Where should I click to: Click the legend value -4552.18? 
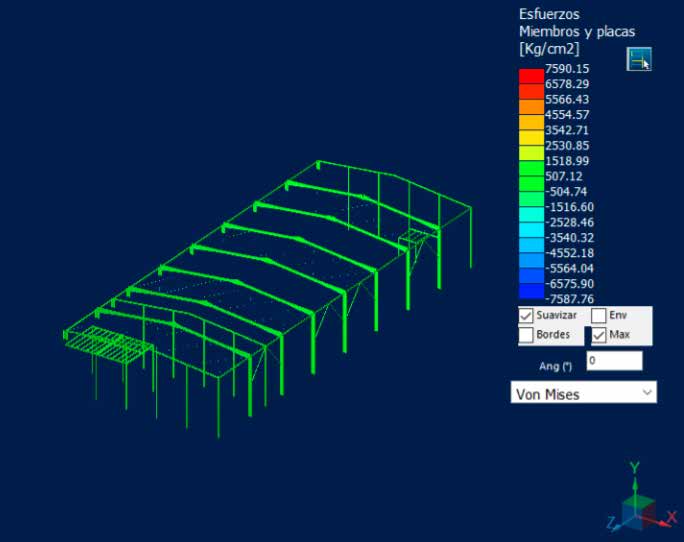click(570, 253)
